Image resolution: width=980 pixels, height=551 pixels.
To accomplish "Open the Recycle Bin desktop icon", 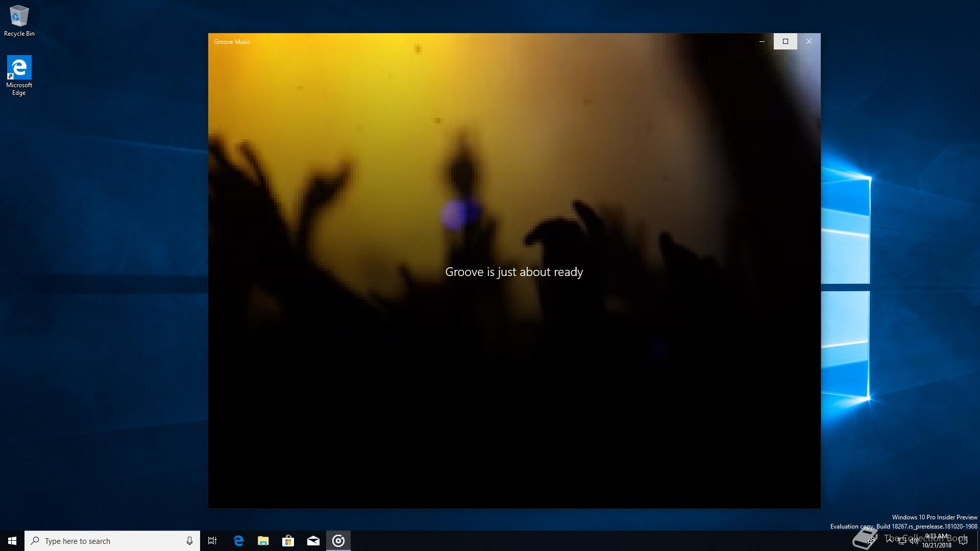I will 19,21.
